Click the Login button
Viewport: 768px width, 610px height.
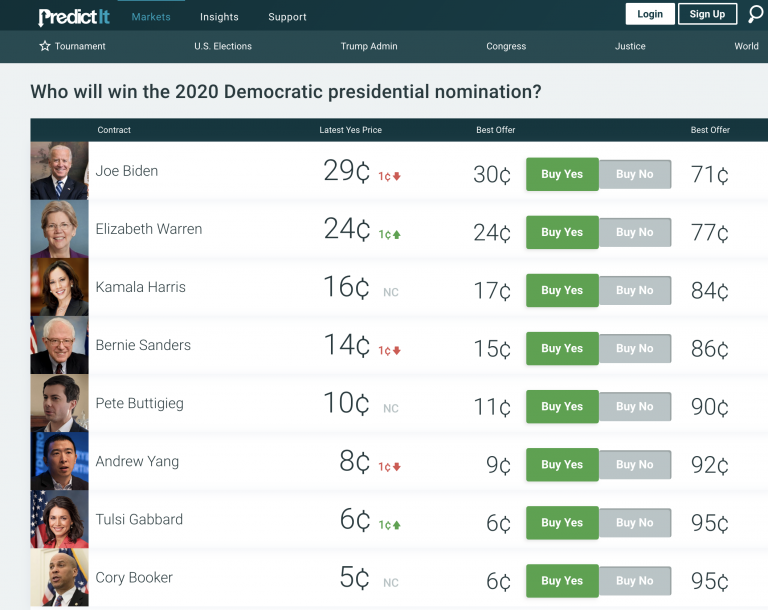coord(650,14)
